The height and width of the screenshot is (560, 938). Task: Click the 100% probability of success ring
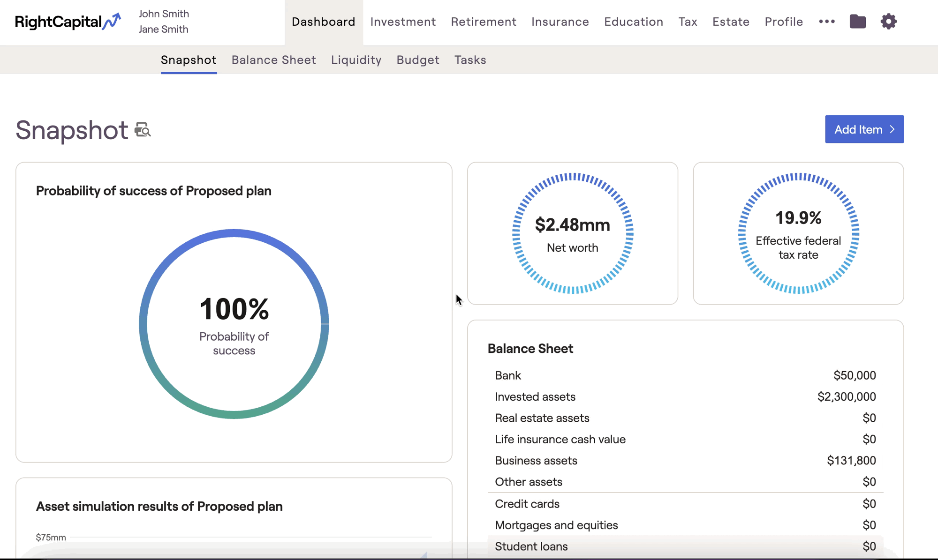234,323
